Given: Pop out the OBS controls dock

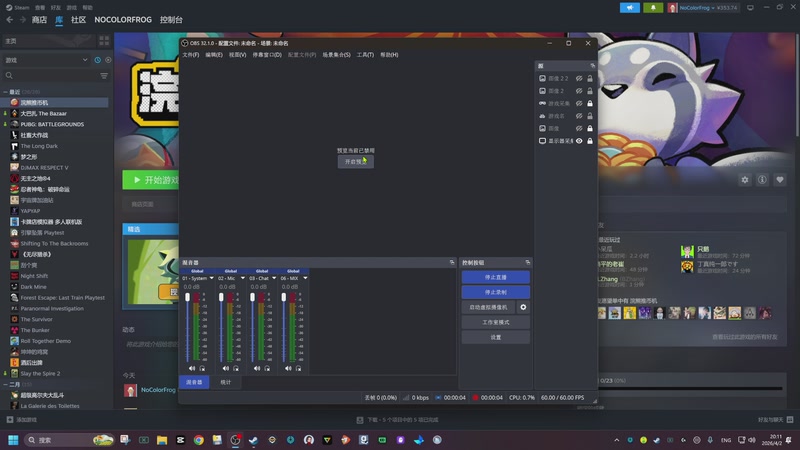Looking at the screenshot, I should click(x=528, y=262).
